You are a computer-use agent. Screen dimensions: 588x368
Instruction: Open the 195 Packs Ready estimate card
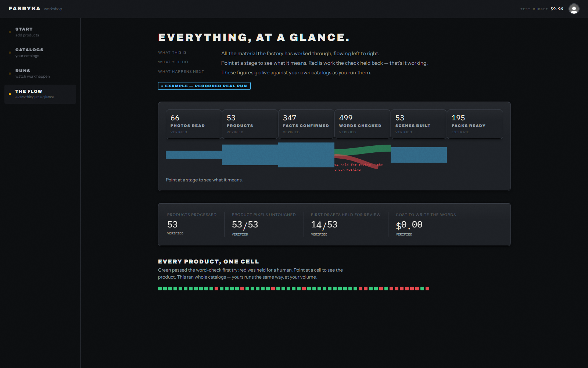click(475, 124)
